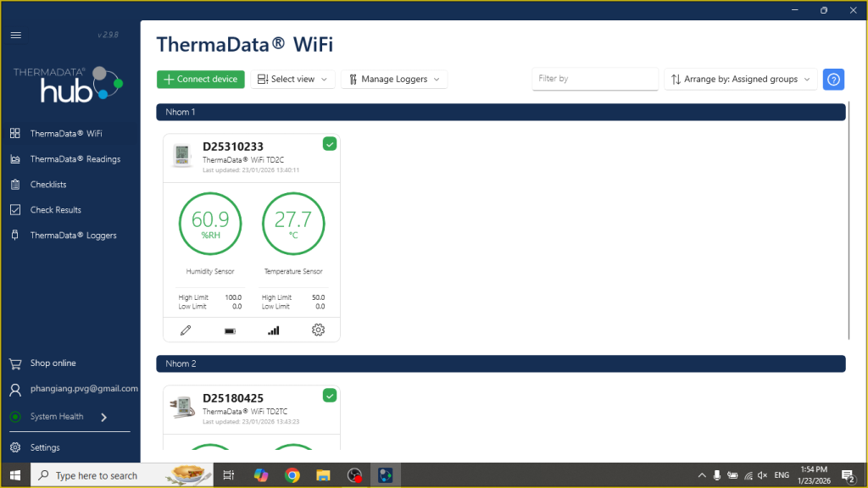Viewport: 868px width, 488px height.
Task: Click temperature High Limit value 50.0
Action: click(319, 297)
